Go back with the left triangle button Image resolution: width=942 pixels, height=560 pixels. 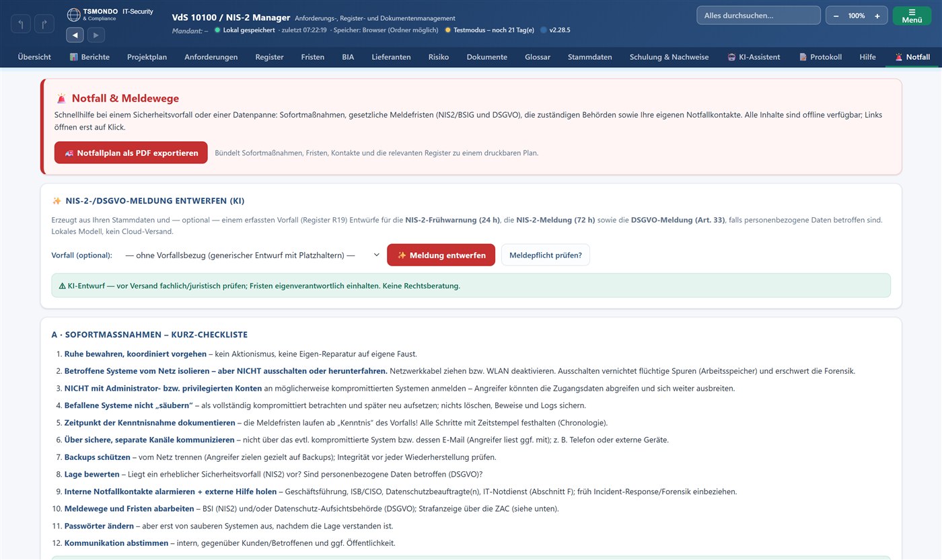[x=75, y=35]
